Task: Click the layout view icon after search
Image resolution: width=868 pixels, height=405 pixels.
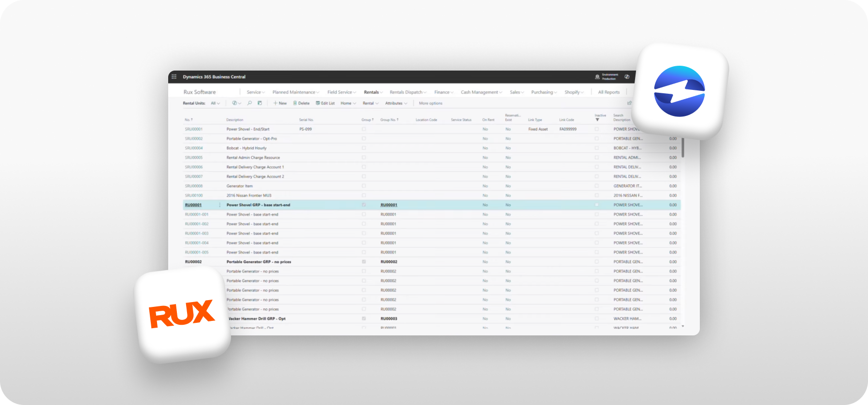Action: click(x=260, y=103)
